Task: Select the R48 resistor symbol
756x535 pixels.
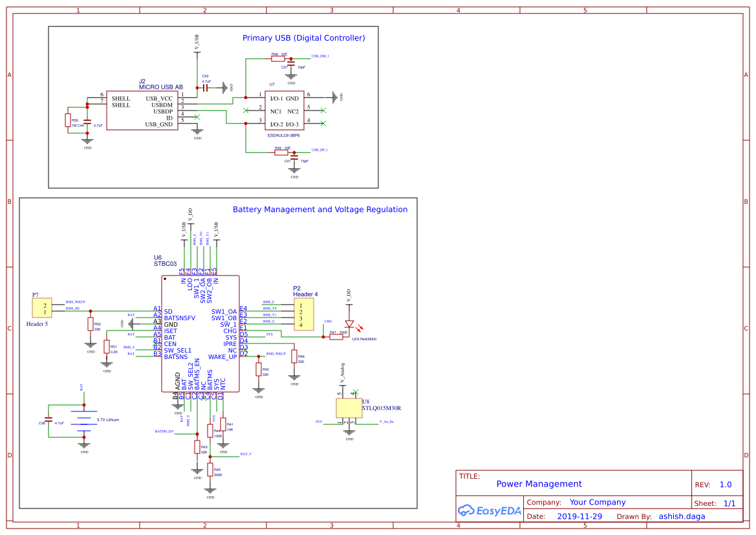Action: [x=277, y=59]
